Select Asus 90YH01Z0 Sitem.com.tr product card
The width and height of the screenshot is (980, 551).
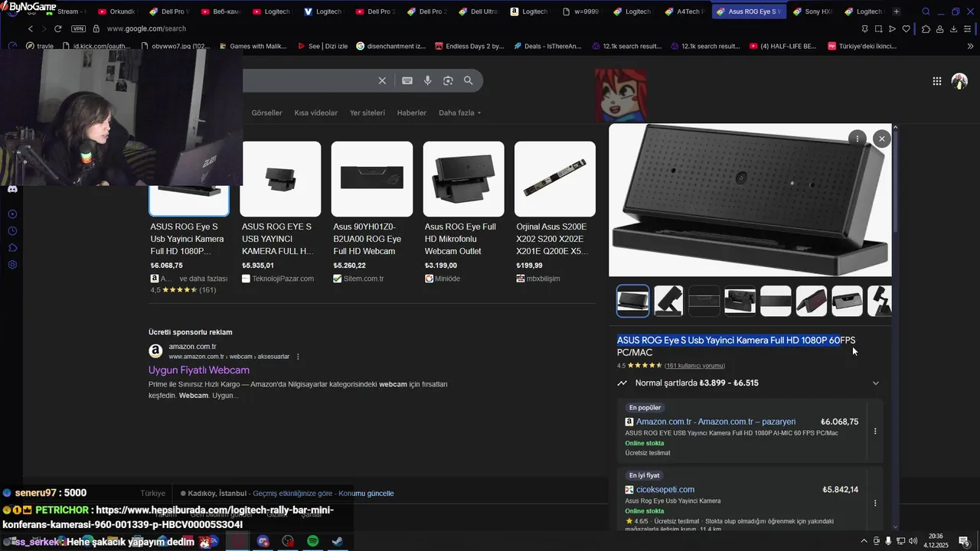point(372,213)
